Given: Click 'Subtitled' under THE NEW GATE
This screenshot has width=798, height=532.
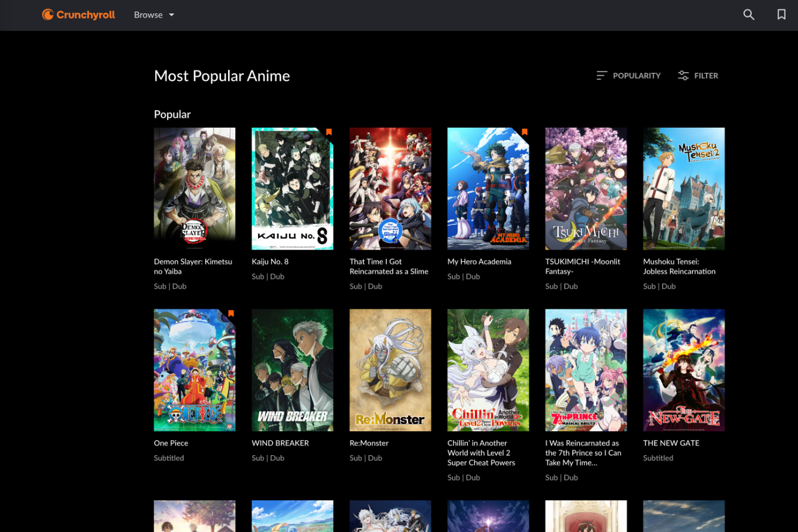Looking at the screenshot, I should tap(658, 458).
